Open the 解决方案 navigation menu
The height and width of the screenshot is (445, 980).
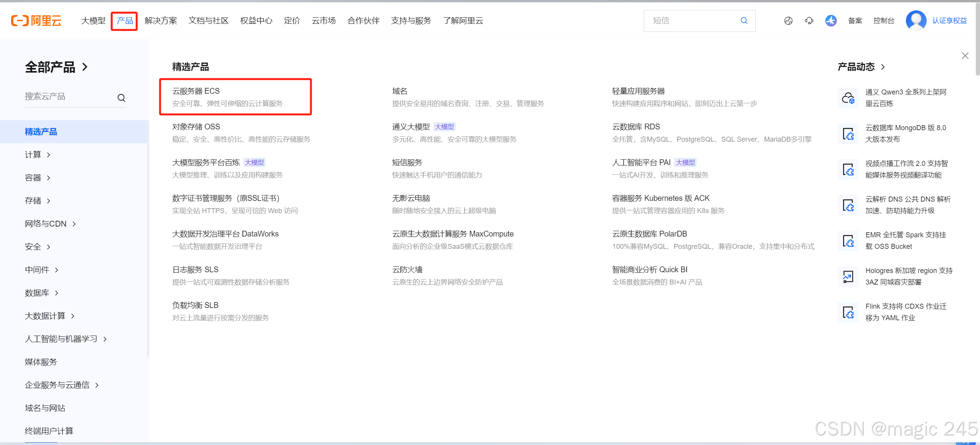(x=160, y=21)
